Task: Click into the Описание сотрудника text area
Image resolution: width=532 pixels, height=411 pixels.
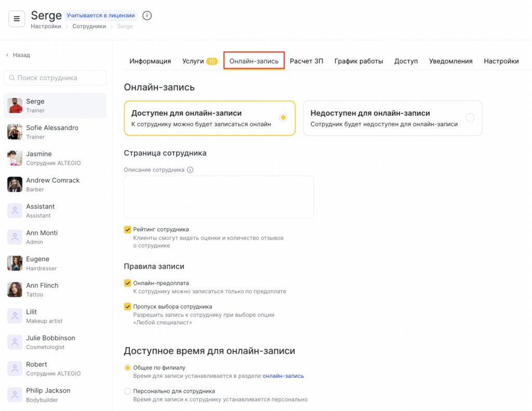Action: click(x=218, y=197)
